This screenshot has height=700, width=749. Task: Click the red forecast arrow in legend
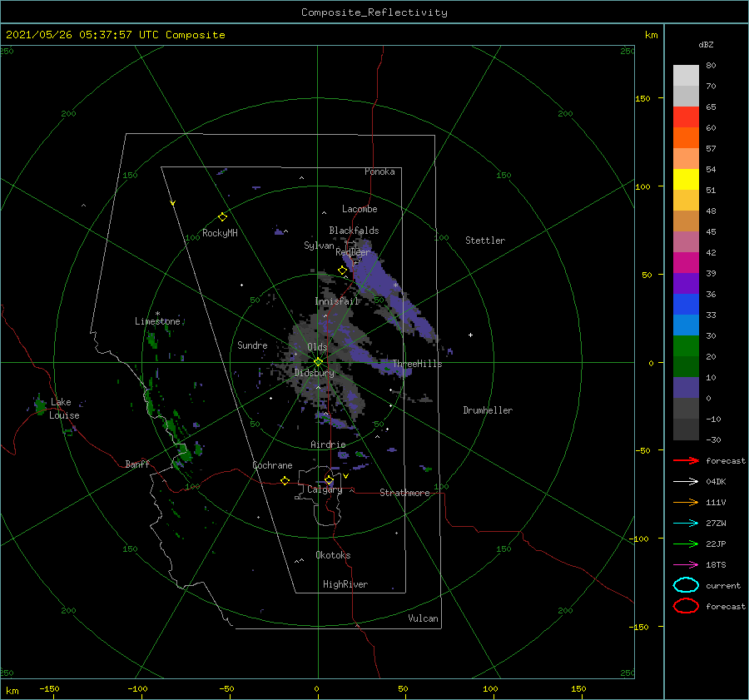pyautogui.click(x=686, y=460)
